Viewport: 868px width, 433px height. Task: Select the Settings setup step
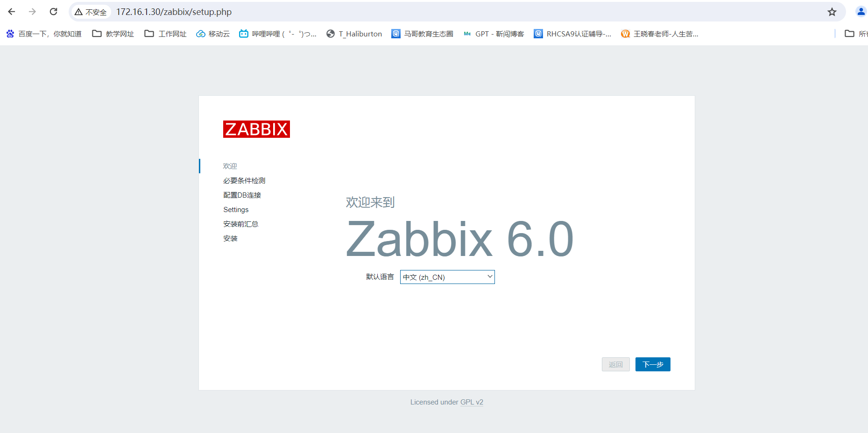coord(236,210)
